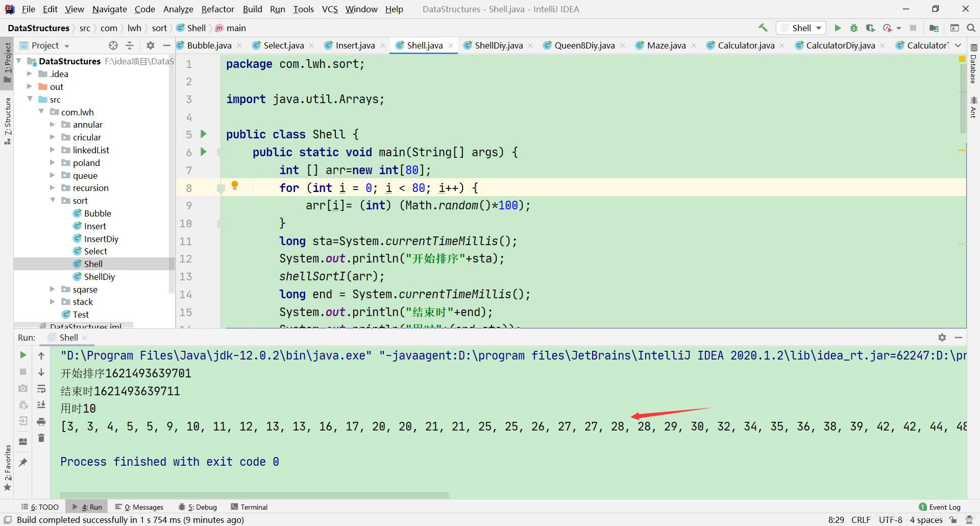Click the UTF-8 encoding in status bar
This screenshot has height=526, width=980.
click(891, 520)
